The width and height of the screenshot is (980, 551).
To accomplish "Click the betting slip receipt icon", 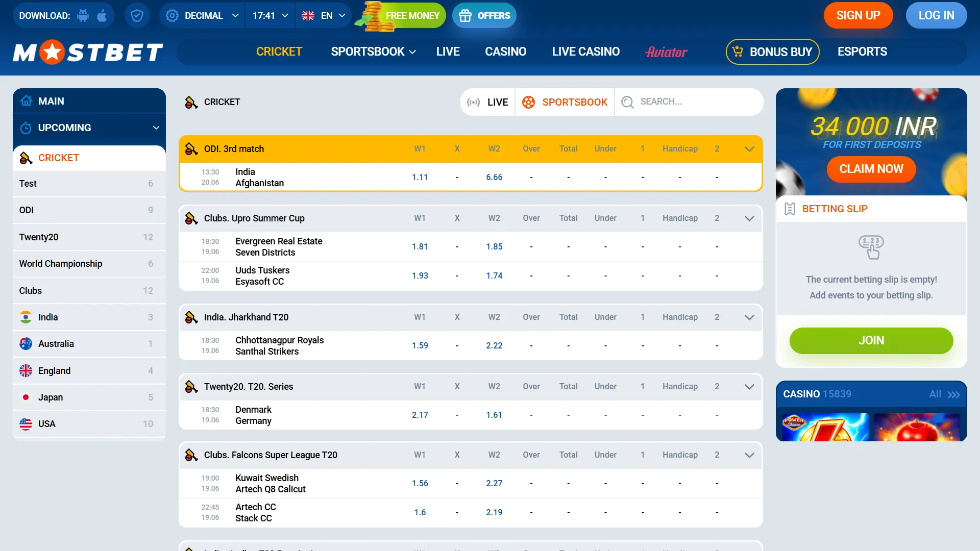I will [790, 209].
